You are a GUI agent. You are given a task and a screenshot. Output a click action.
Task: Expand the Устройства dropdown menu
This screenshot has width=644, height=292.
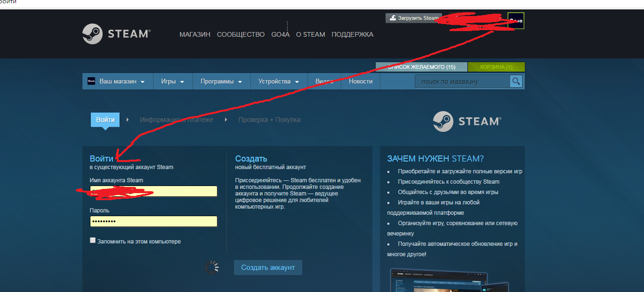(x=279, y=81)
